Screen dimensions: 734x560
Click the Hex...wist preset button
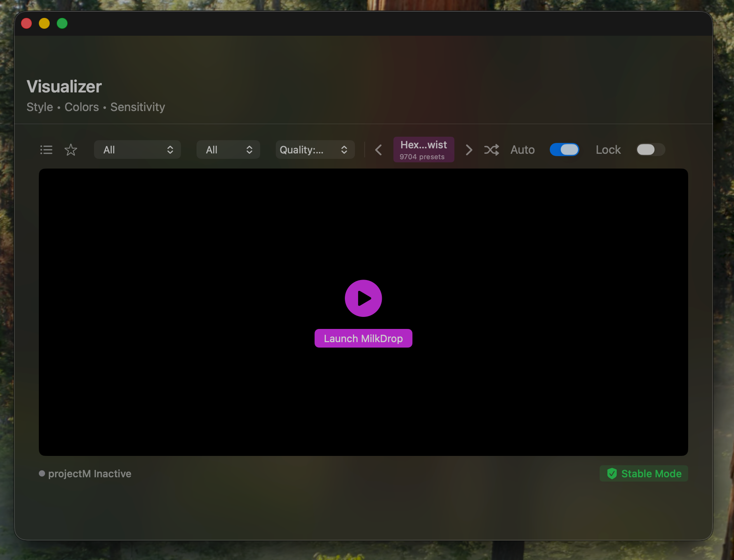click(424, 150)
